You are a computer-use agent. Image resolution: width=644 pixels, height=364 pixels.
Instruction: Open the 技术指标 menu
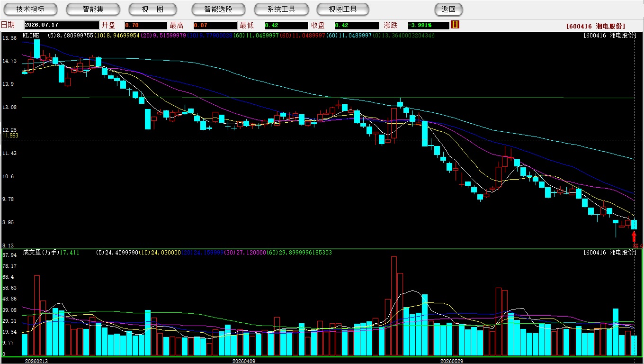pyautogui.click(x=30, y=9)
